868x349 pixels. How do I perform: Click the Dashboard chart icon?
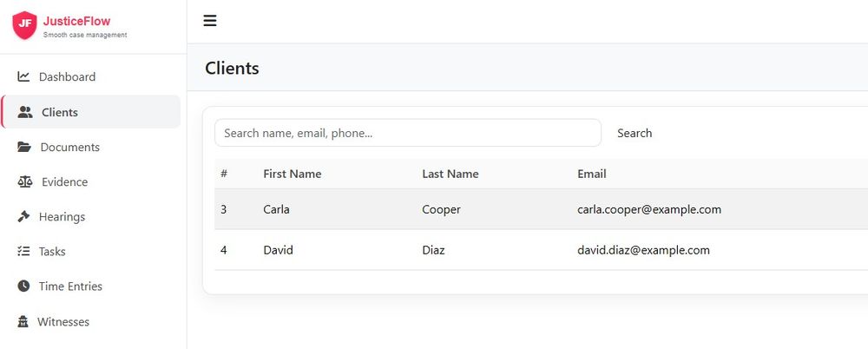click(x=23, y=76)
